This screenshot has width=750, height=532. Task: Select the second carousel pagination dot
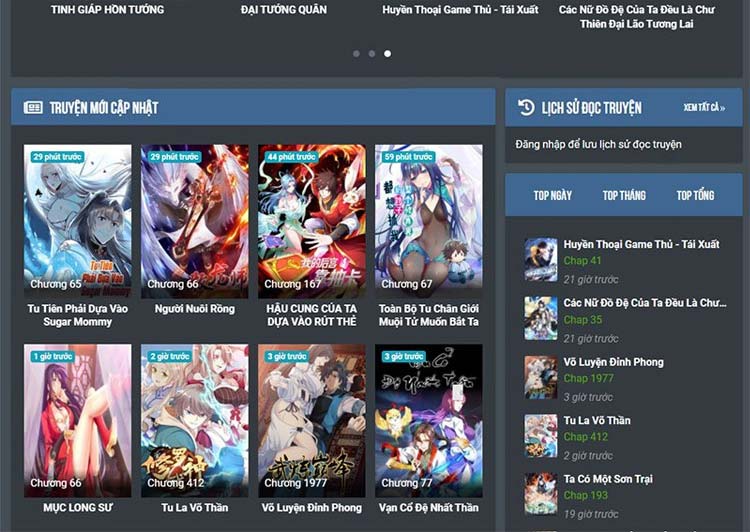372,54
